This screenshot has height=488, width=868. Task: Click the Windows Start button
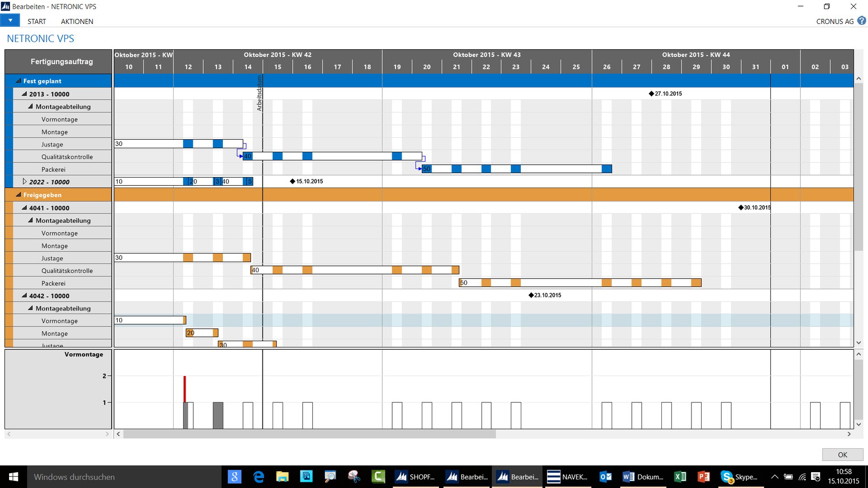(12, 477)
